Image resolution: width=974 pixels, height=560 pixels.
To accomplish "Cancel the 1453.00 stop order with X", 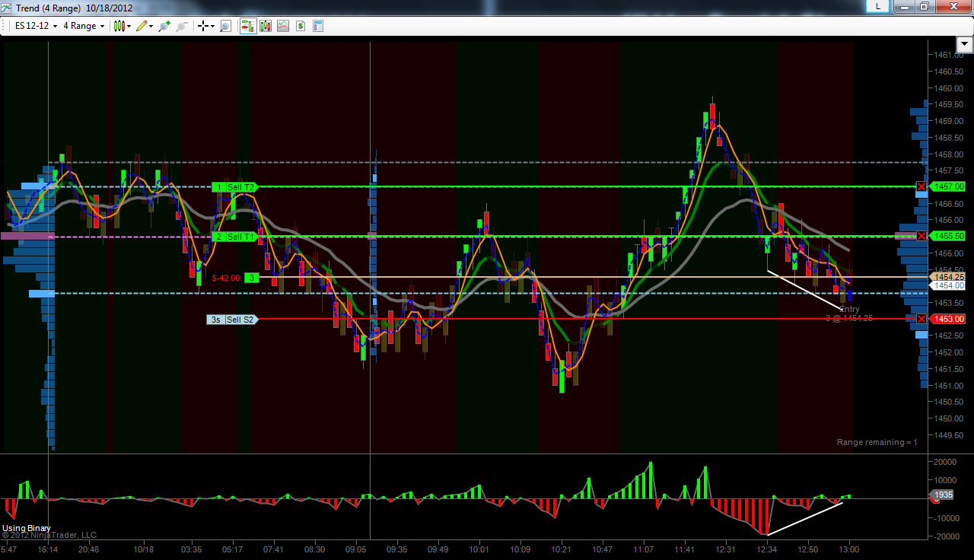I will point(921,319).
